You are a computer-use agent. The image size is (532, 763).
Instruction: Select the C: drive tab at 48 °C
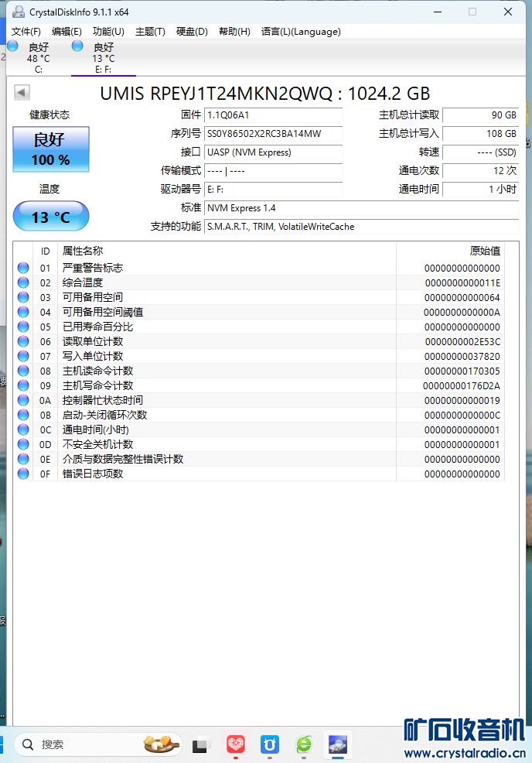pos(39,58)
